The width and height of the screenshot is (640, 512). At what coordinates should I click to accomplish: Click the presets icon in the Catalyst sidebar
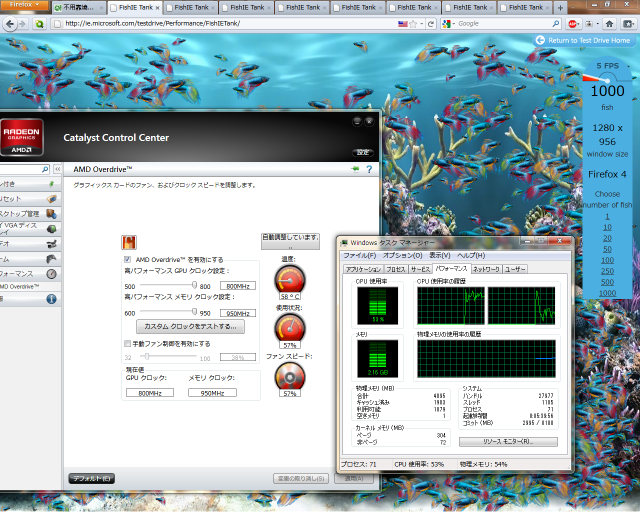click(x=51, y=199)
